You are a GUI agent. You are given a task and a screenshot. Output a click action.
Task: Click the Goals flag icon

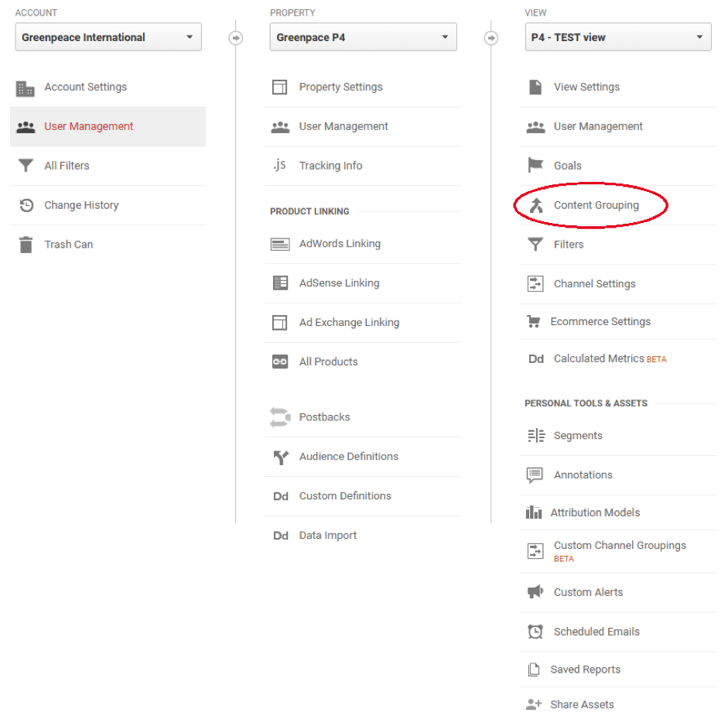tap(535, 165)
